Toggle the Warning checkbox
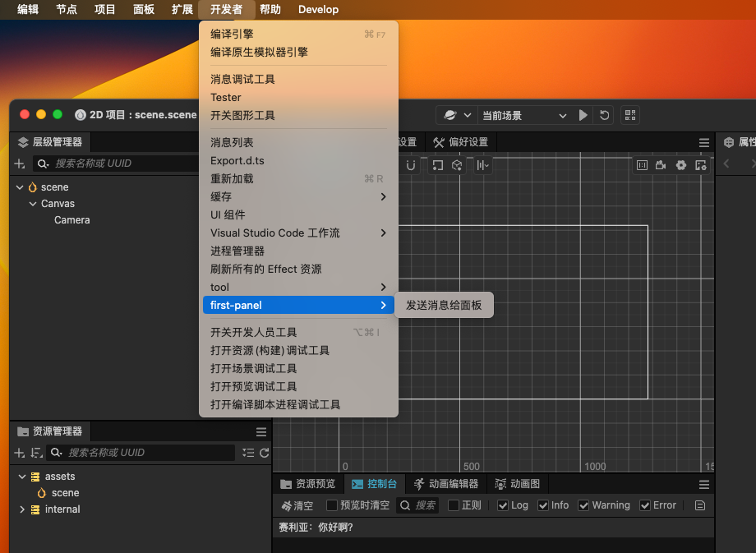This screenshot has width=756, height=553. tap(583, 505)
